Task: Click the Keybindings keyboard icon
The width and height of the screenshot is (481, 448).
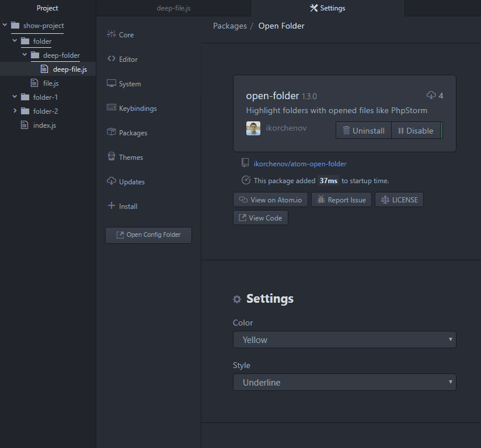Action: 111,107
